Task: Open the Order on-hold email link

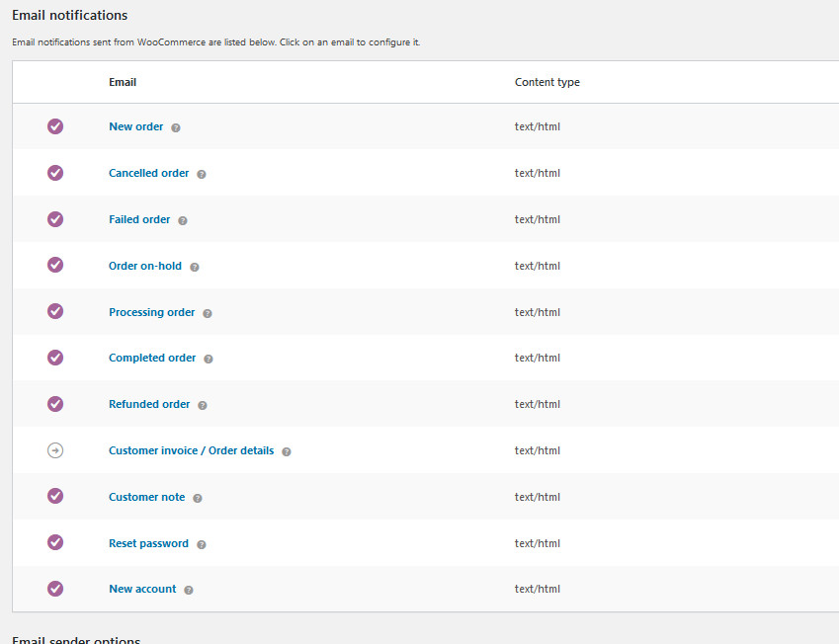Action: point(145,266)
